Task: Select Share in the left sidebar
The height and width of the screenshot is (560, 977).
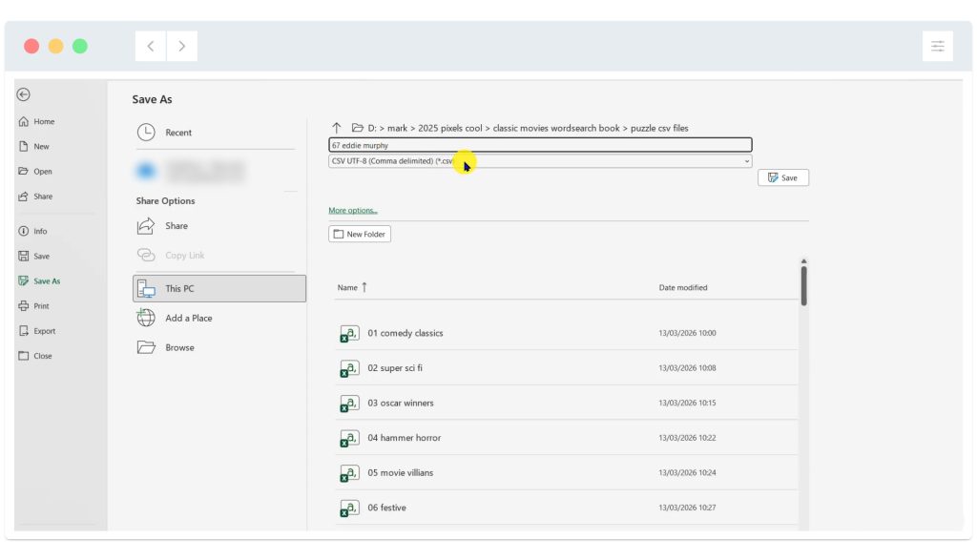Action: 35,197
